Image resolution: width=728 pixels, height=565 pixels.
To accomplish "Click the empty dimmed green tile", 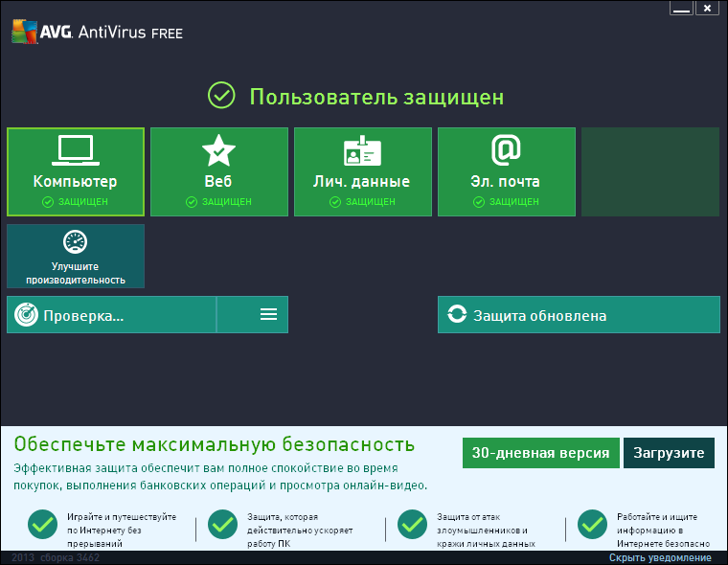I will pos(650,171).
